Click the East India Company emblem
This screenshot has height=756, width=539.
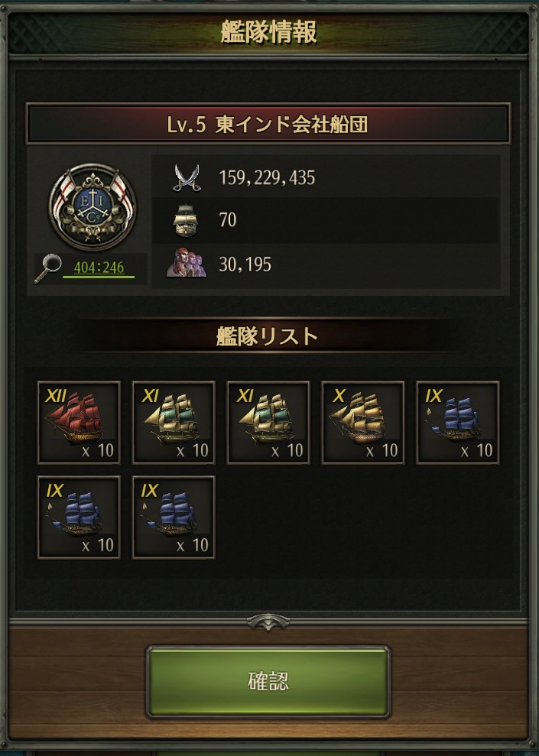click(92, 207)
